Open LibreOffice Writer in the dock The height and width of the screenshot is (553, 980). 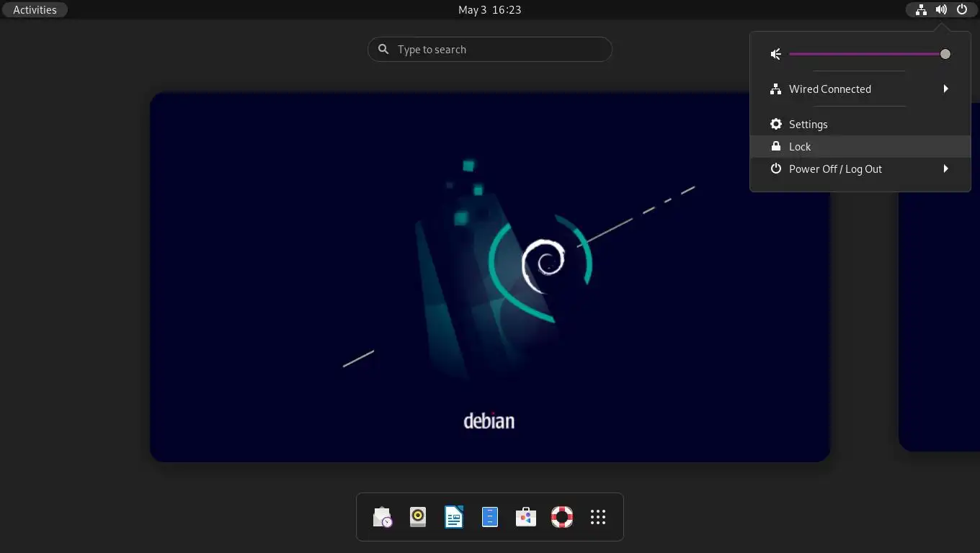pos(454,517)
